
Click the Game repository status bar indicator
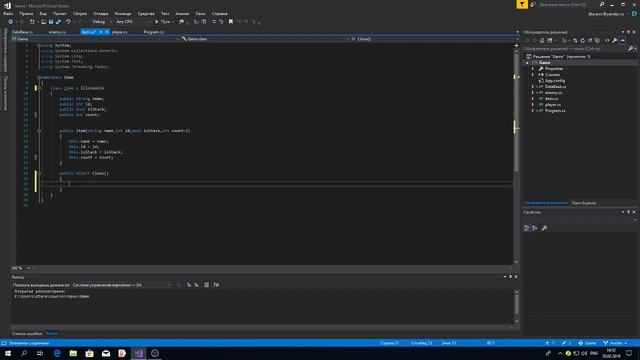587,343
